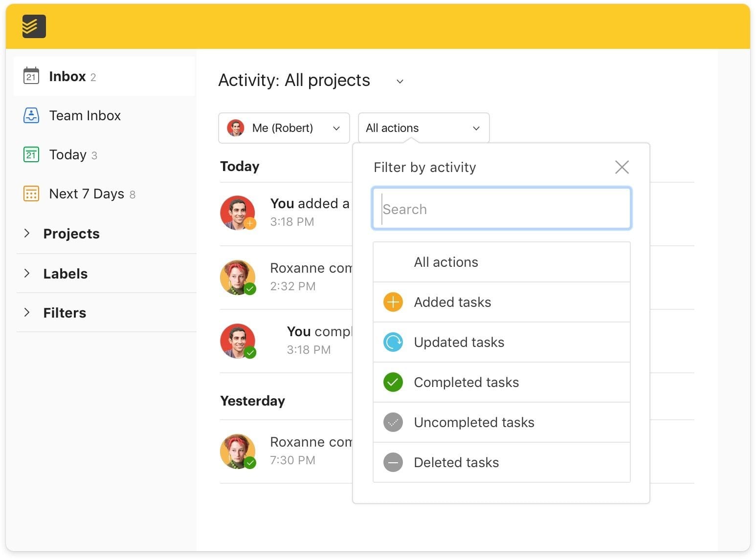Click the orange Added tasks plus icon
The height and width of the screenshot is (559, 756).
393,302
